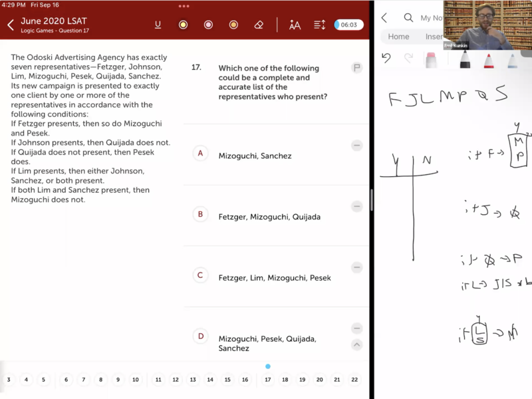Select answer choice C radio button
Screen dimensions: 532x399
(x=200, y=275)
